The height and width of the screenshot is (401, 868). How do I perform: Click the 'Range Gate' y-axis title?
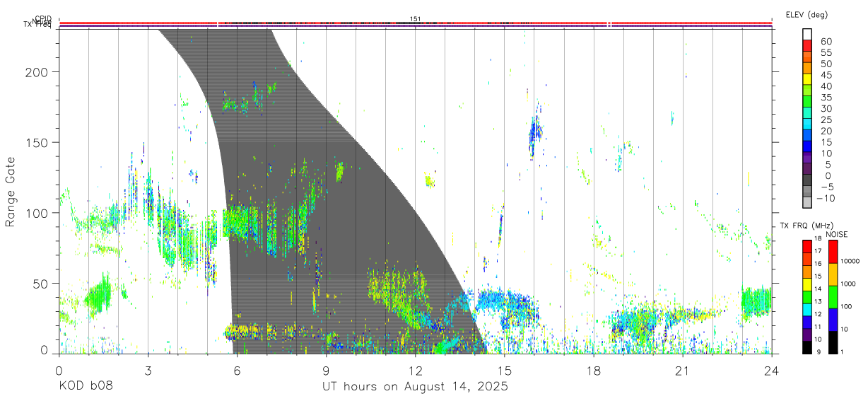pyautogui.click(x=11, y=192)
